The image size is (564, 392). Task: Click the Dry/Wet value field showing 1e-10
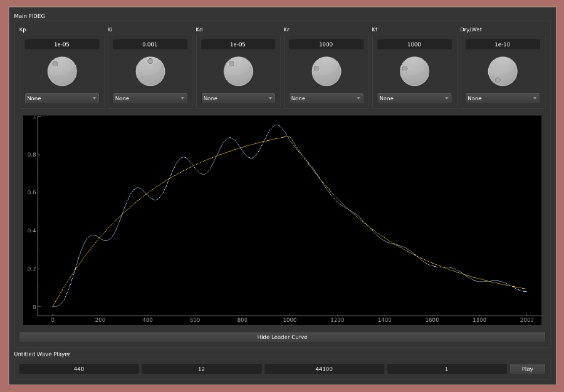coord(503,44)
